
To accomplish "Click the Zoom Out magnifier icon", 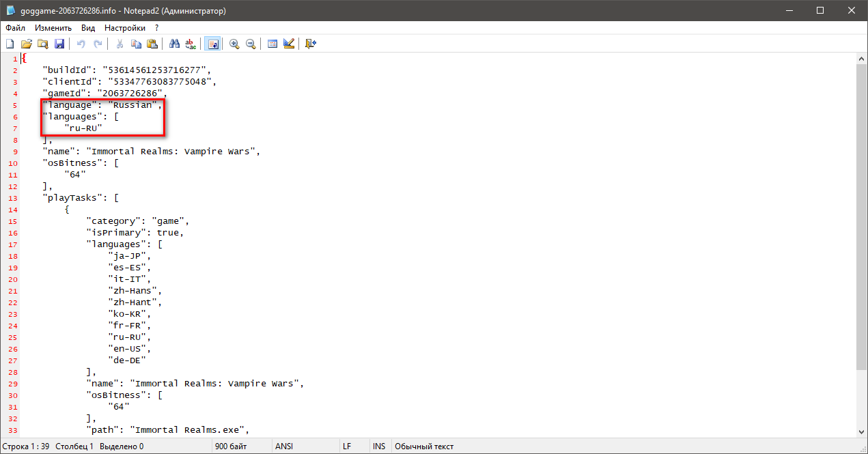I will [x=251, y=44].
